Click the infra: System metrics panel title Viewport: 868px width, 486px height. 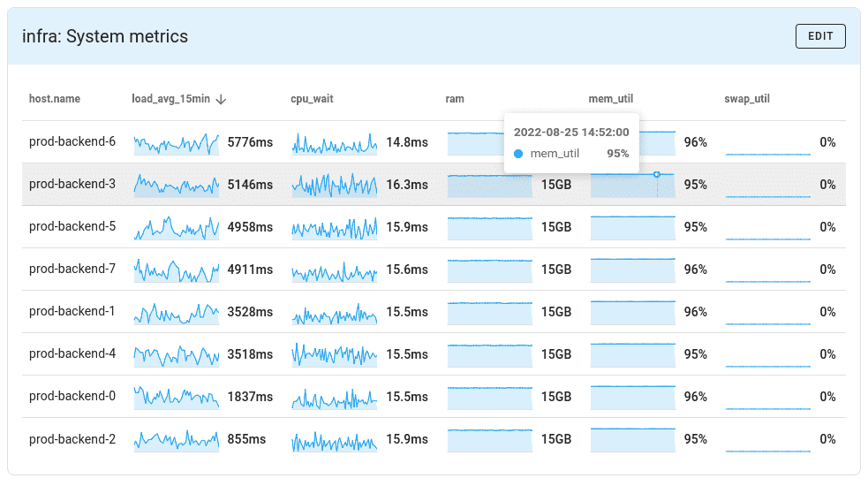tap(105, 36)
